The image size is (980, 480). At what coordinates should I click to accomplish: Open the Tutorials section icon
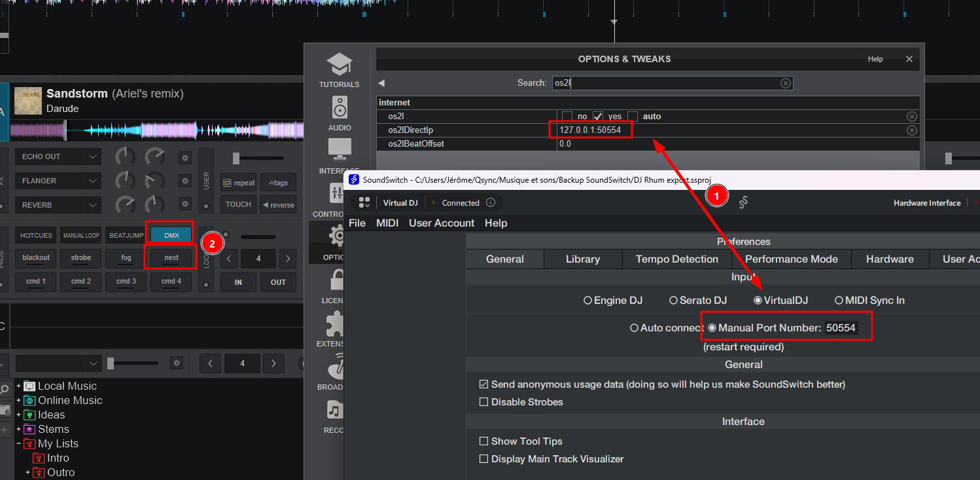[x=339, y=65]
